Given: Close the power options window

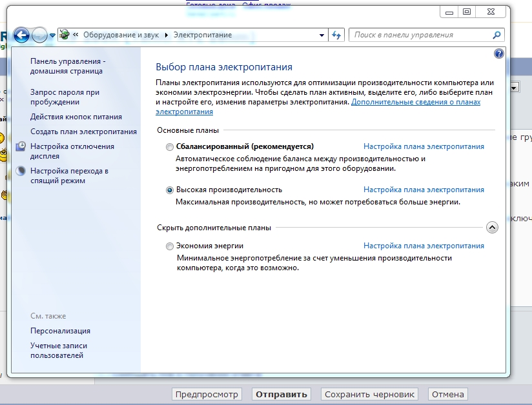Looking at the screenshot, I should (x=491, y=12).
